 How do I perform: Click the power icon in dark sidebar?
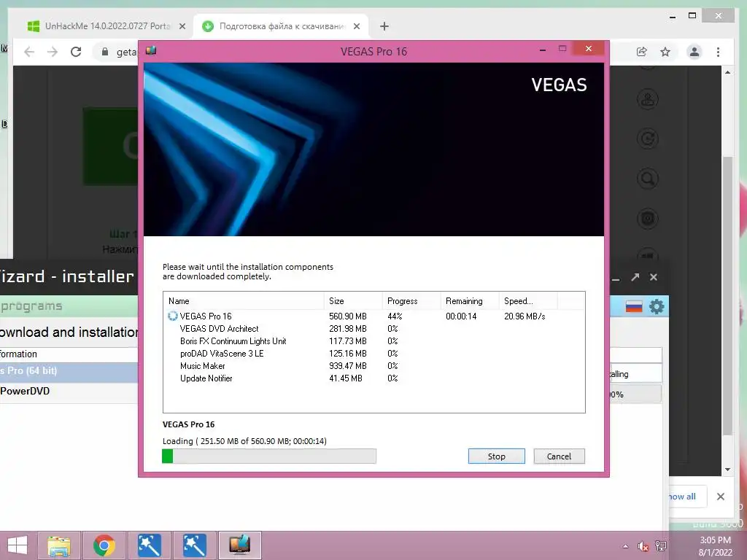click(x=648, y=219)
